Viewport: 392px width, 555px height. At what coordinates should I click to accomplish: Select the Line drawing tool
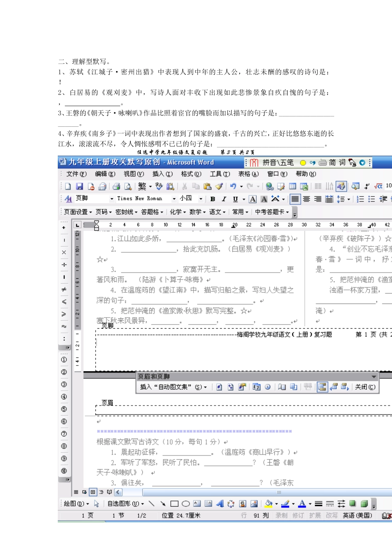pos(151,503)
